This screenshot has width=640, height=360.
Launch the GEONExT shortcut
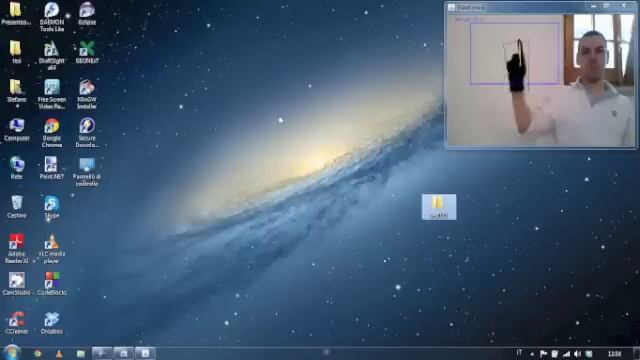point(87,52)
